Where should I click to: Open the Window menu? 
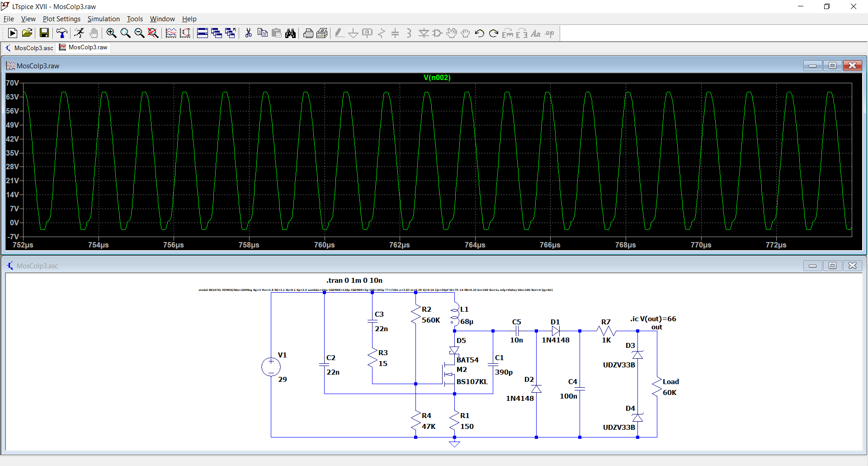tap(162, 19)
